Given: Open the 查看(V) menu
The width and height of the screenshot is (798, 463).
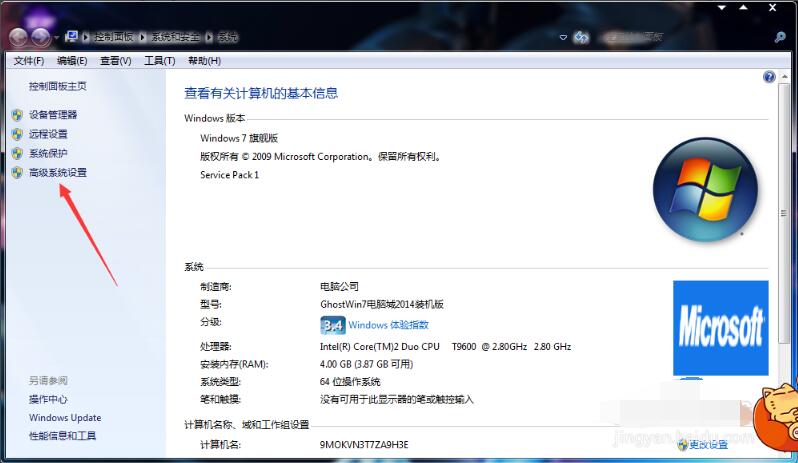Looking at the screenshot, I should coord(116,61).
